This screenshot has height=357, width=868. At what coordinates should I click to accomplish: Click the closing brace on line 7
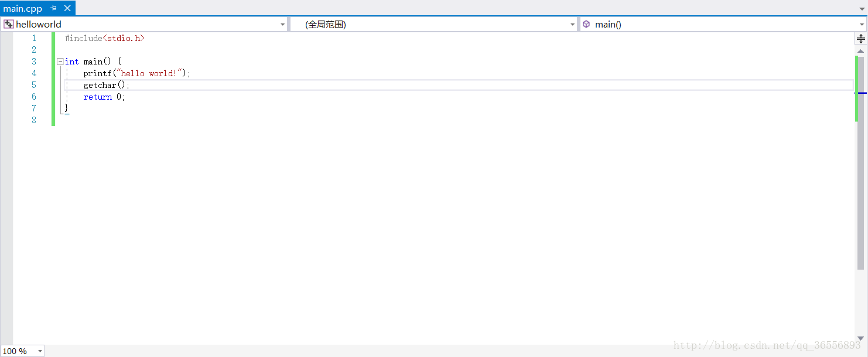coord(66,108)
